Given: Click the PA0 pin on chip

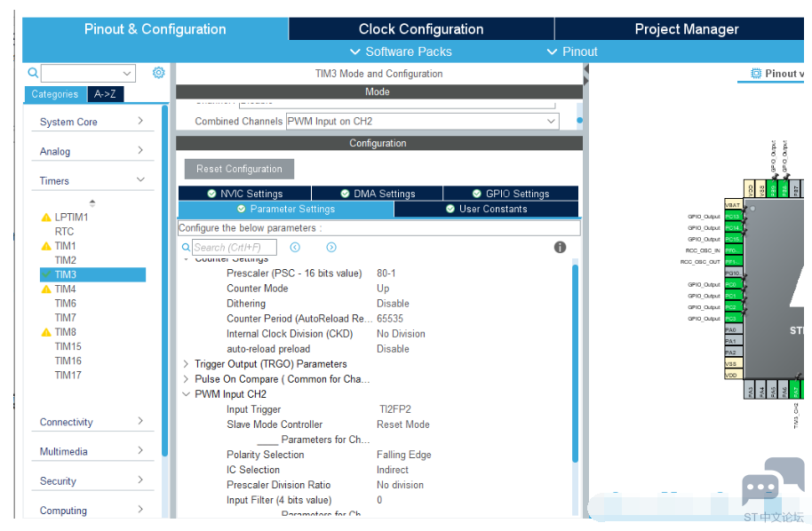Looking at the screenshot, I should coord(733,329).
